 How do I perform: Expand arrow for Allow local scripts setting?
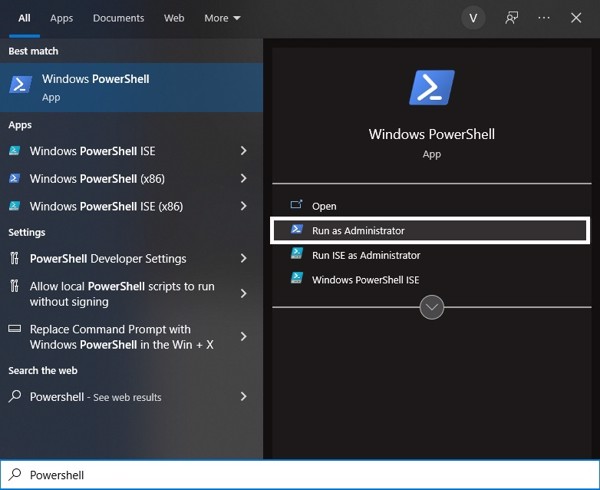coord(244,293)
